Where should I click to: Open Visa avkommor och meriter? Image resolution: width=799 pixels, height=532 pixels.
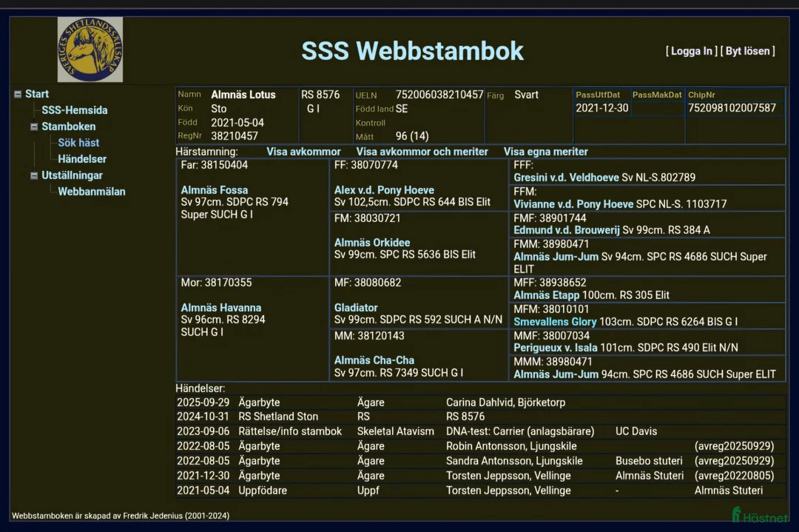tap(422, 152)
